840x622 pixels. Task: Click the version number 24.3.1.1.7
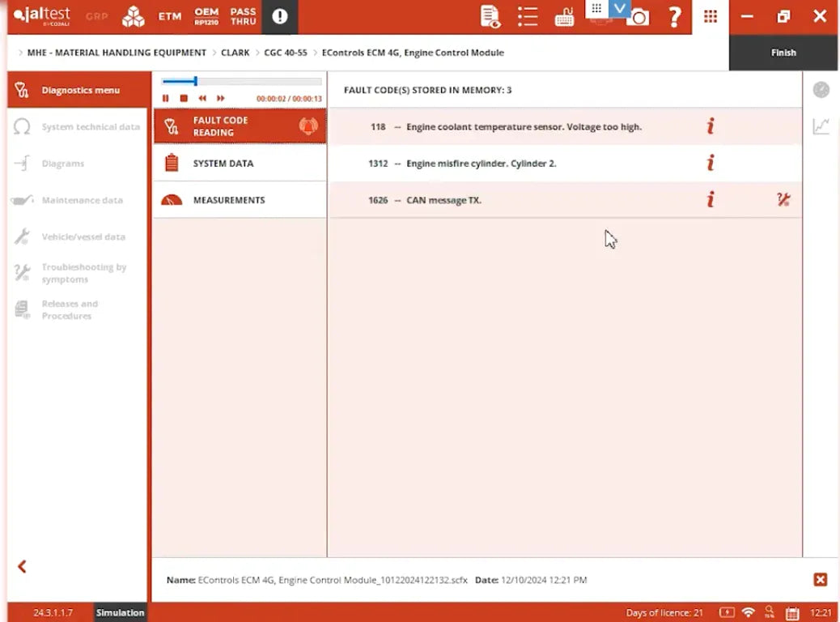point(53,612)
